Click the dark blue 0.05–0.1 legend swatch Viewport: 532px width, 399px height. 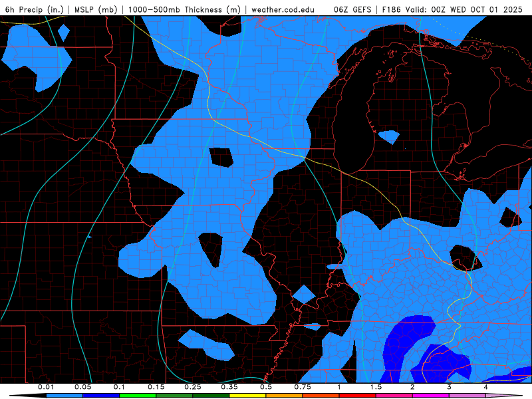click(101, 396)
